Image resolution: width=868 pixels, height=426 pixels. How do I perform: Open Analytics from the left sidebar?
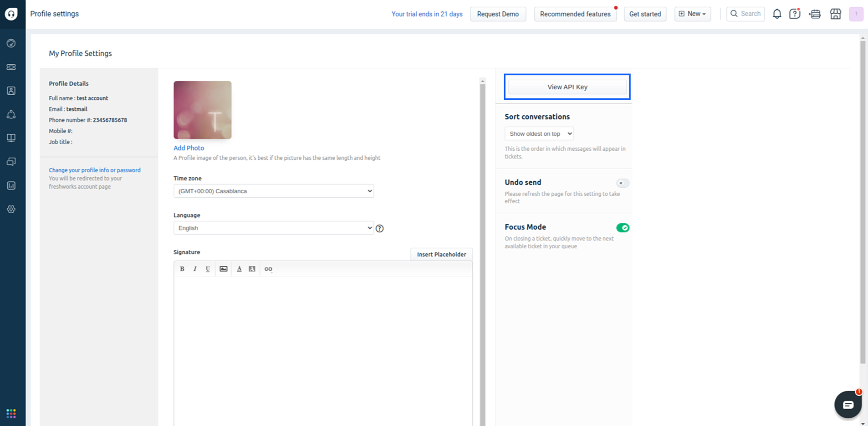coord(11,185)
